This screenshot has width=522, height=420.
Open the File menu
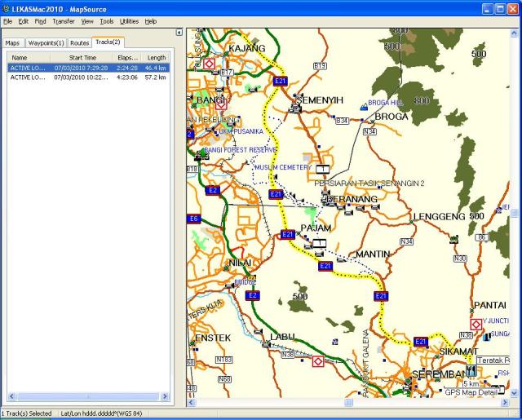click(x=7, y=21)
